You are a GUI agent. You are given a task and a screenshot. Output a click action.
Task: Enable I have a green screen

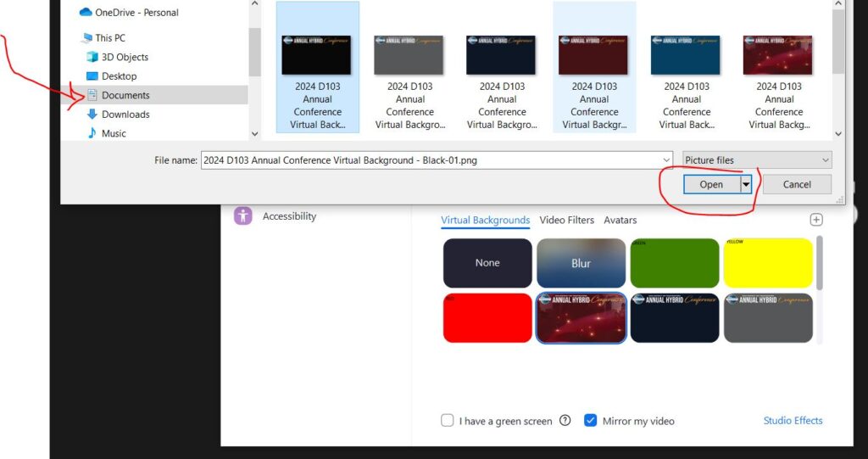pyautogui.click(x=448, y=421)
